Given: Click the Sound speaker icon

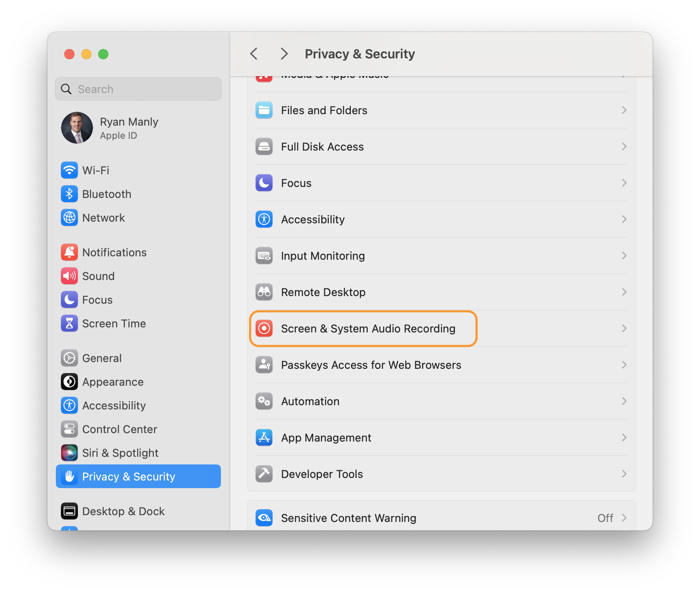Looking at the screenshot, I should 69,276.
